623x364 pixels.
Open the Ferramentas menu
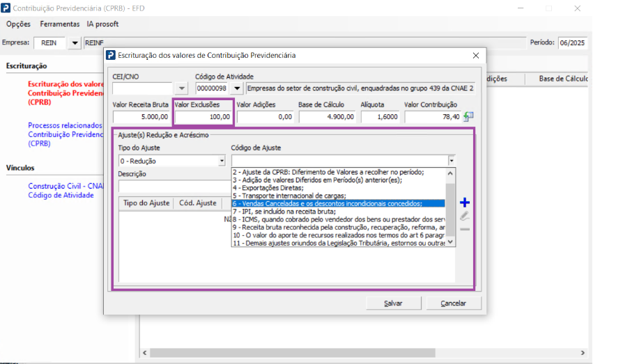[60, 24]
